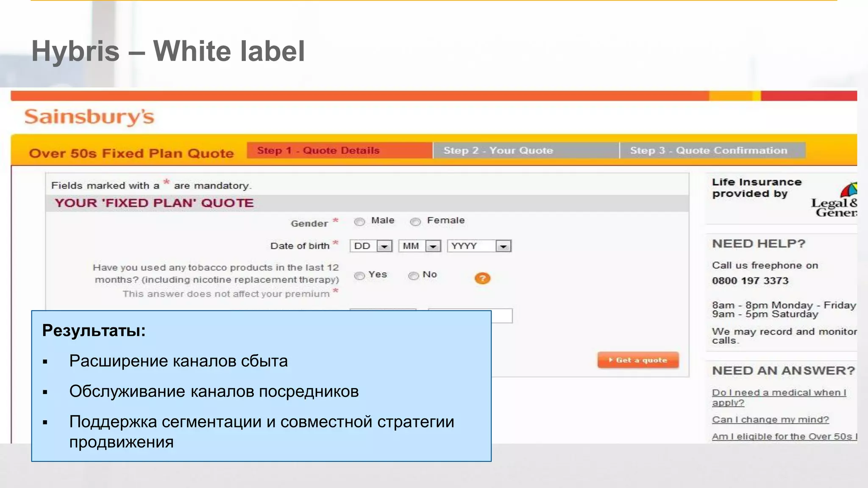Click the 'Date of birth' label
This screenshot has height=488, width=868.
point(300,246)
